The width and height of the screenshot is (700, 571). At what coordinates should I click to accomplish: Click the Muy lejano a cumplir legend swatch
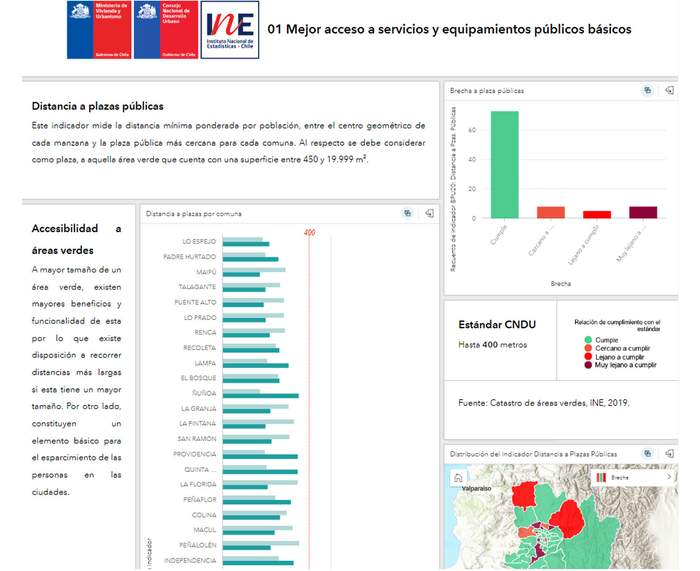[x=588, y=365]
